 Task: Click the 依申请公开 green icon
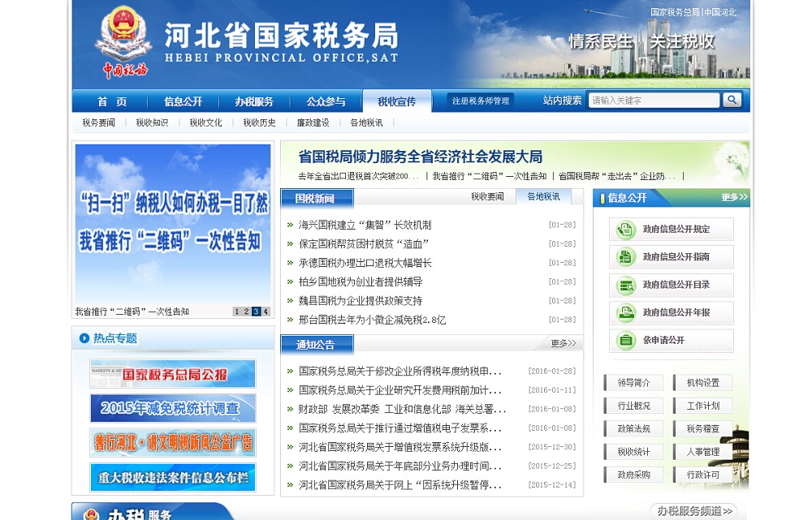point(625,341)
